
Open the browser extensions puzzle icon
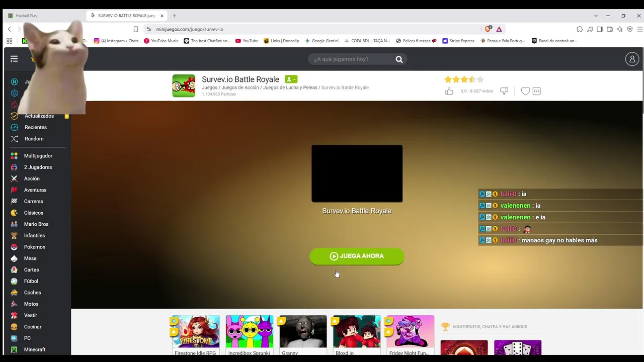(x=580, y=29)
